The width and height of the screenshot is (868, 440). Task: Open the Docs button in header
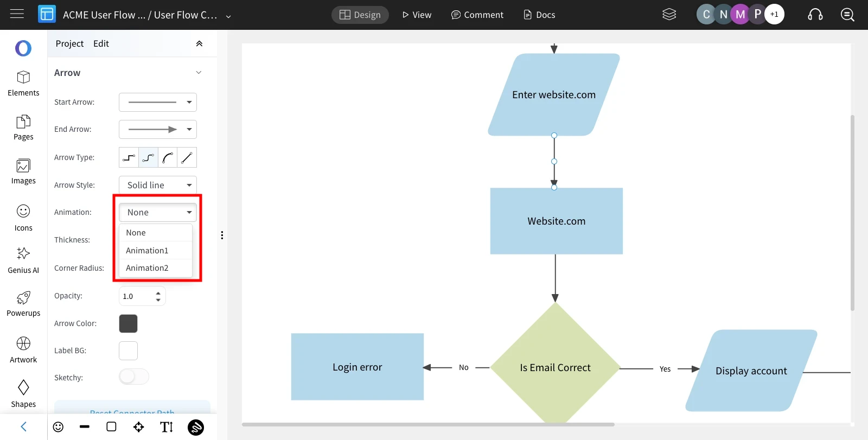point(539,15)
